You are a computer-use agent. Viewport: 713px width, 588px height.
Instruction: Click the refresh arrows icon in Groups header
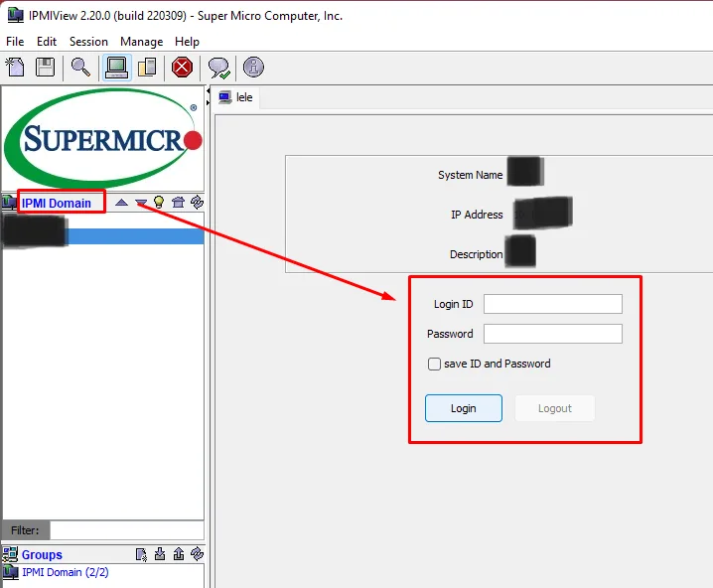(x=197, y=554)
